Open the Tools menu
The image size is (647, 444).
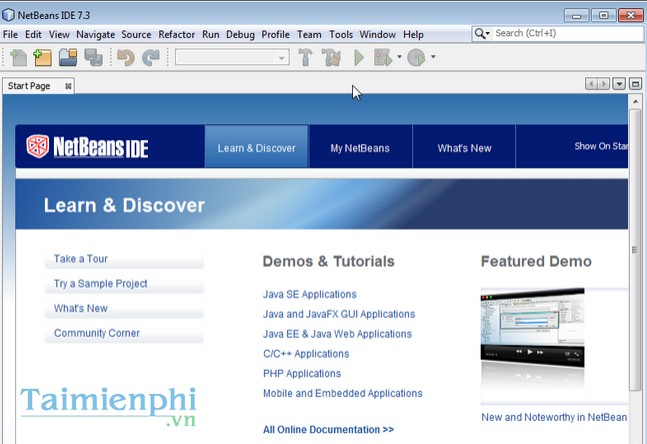point(341,35)
